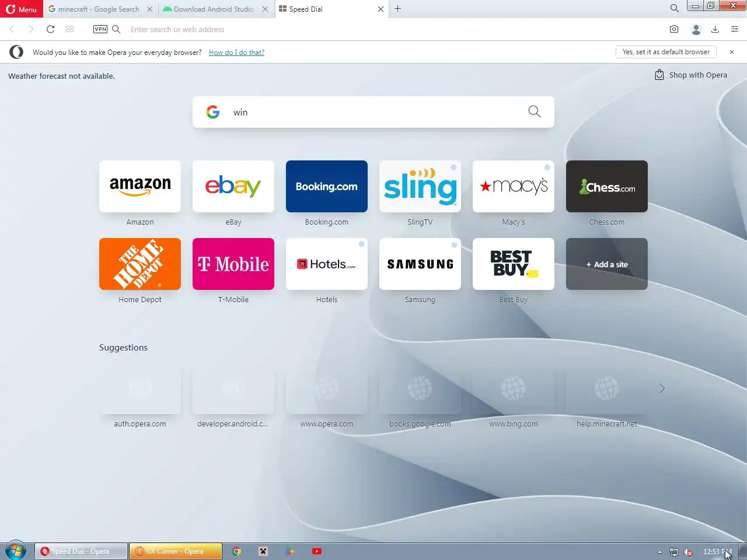
Task: Click the Google search box containing win
Action: pos(373,112)
